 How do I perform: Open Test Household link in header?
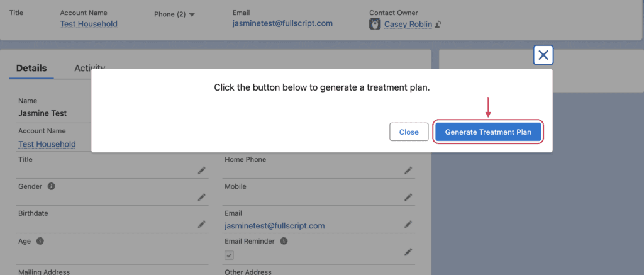[89, 24]
